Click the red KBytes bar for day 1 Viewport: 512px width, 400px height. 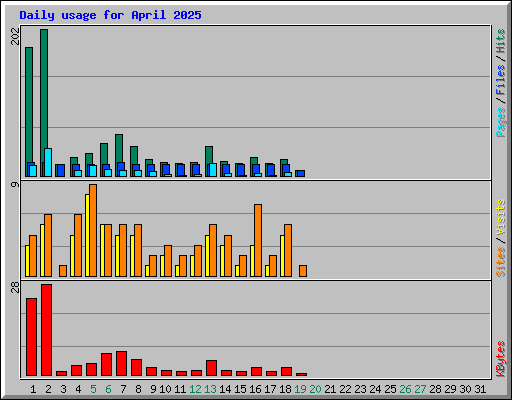click(31, 337)
